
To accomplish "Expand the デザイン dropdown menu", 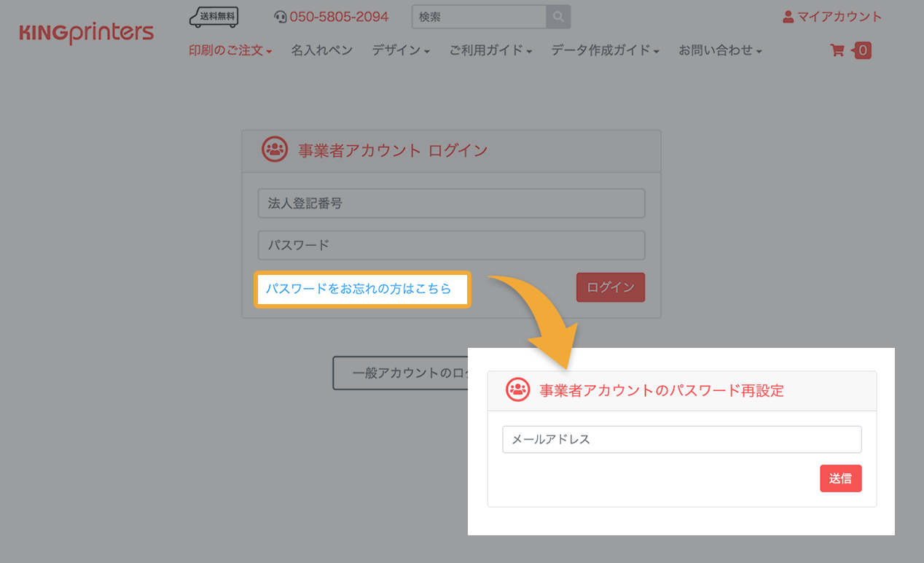I will coord(400,50).
